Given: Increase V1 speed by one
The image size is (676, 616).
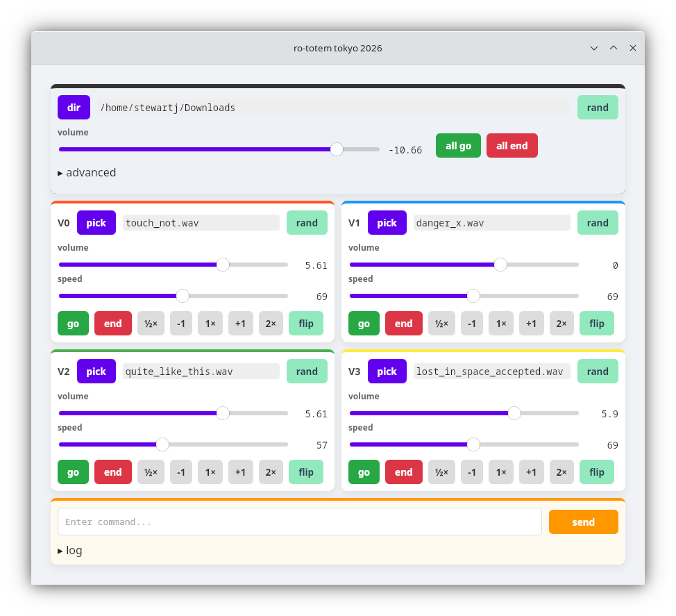Looking at the screenshot, I should (532, 324).
